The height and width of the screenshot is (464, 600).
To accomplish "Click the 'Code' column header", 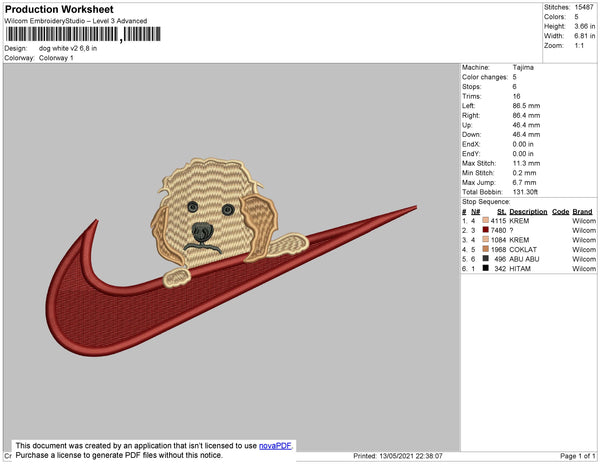I will (x=560, y=212).
